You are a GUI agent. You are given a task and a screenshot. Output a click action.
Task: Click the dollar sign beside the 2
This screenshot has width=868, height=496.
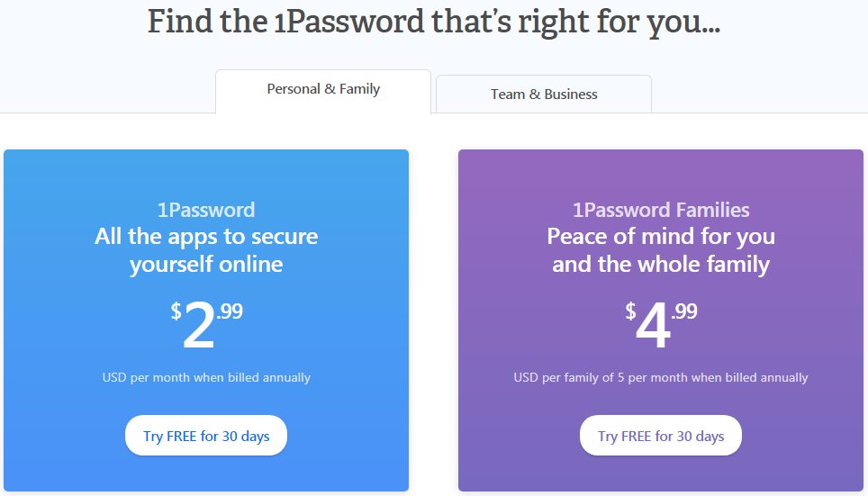[x=176, y=311]
